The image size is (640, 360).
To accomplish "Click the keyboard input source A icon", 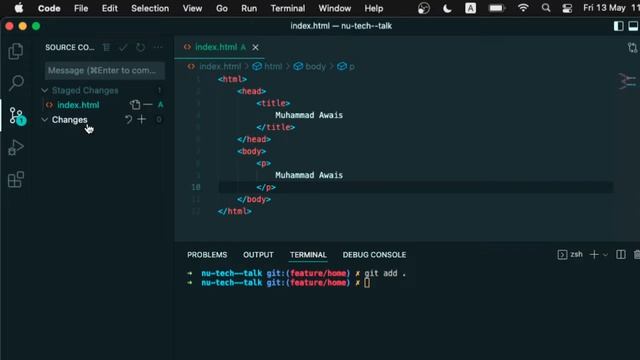I will pos(470,8).
